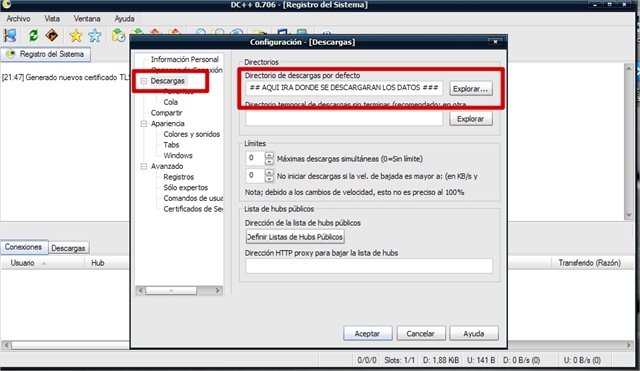This screenshot has width=640, height=371.
Task: Sort by the Hub column header
Action: pyautogui.click(x=106, y=263)
